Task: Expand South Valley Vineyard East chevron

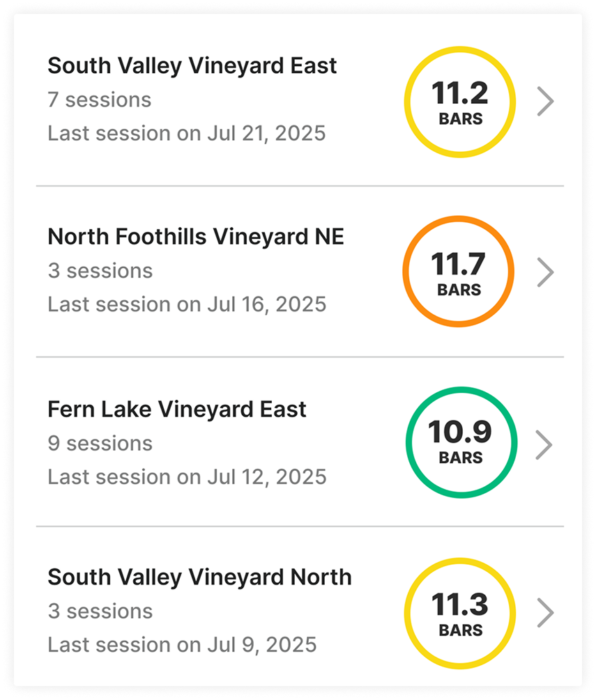Action: 546,102
